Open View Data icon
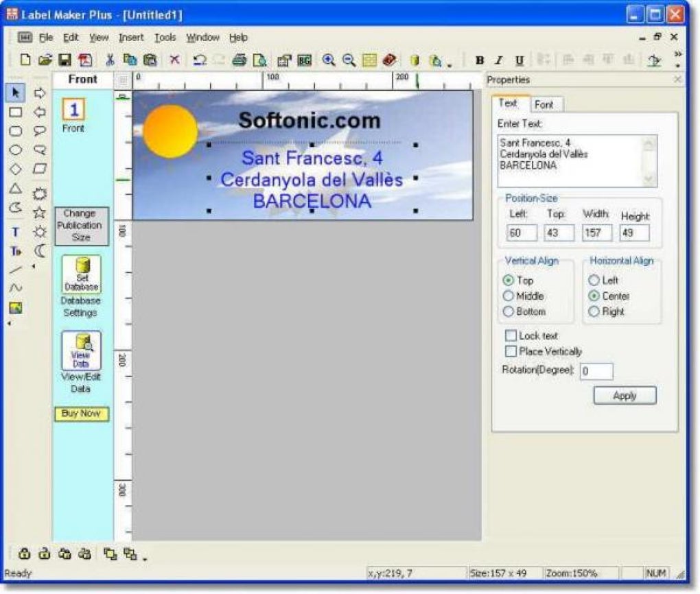Screen dimensions: 700x594 point(81,351)
